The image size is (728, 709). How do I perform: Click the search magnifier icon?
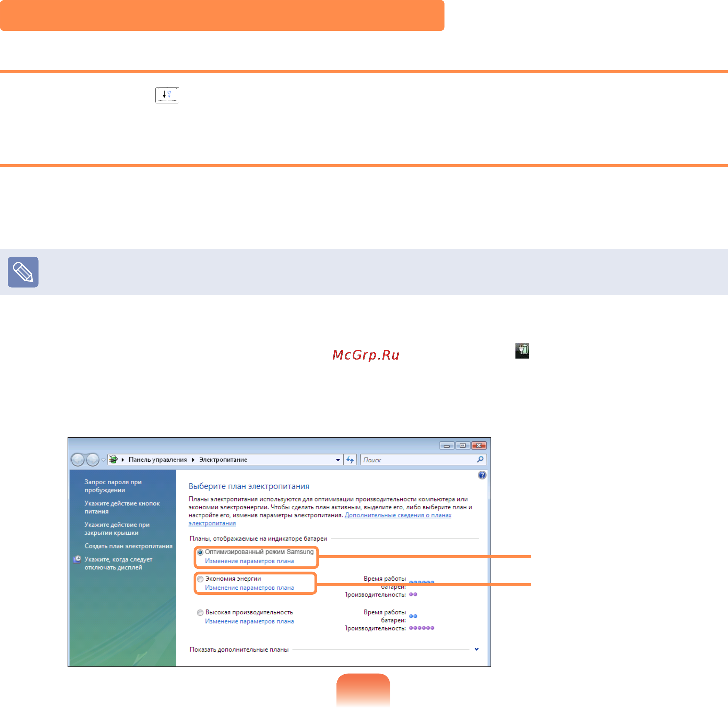pos(480,460)
